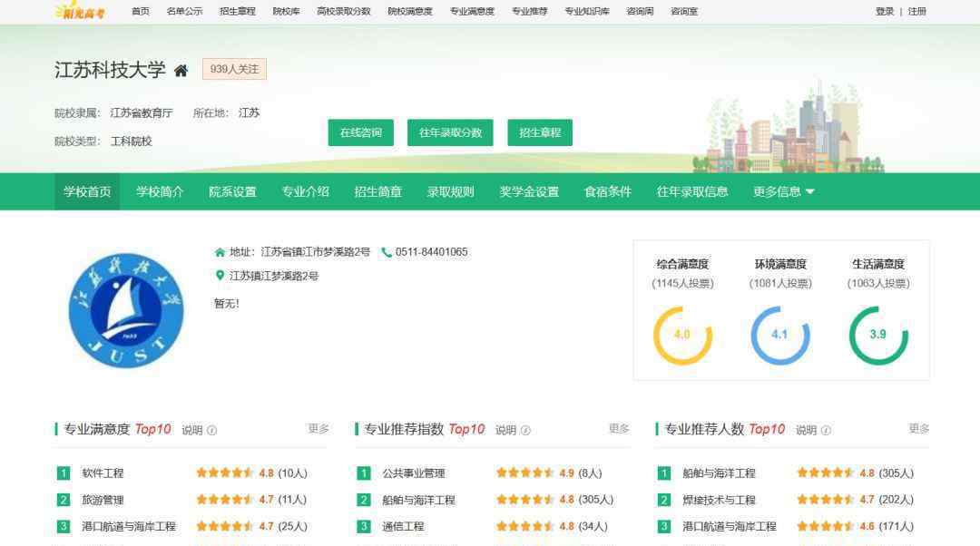Open 招生章程 in top navigation
980x546 pixels.
tap(238, 11)
